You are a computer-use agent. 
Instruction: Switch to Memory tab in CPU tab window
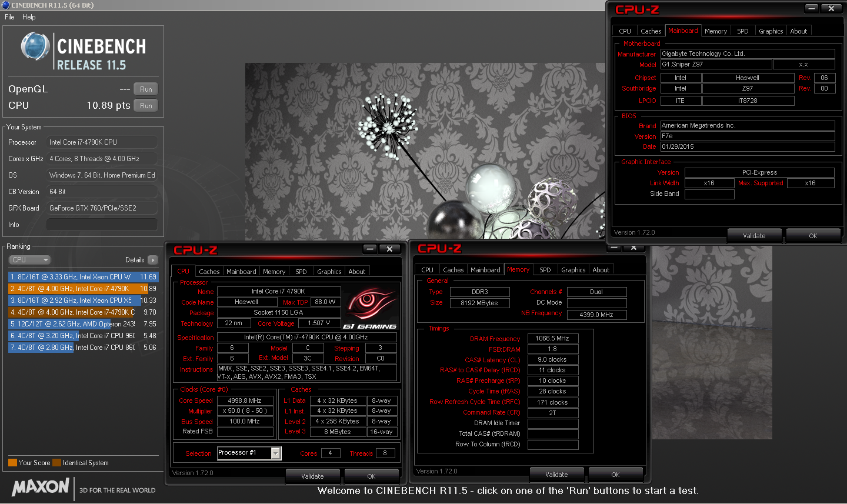tap(274, 272)
